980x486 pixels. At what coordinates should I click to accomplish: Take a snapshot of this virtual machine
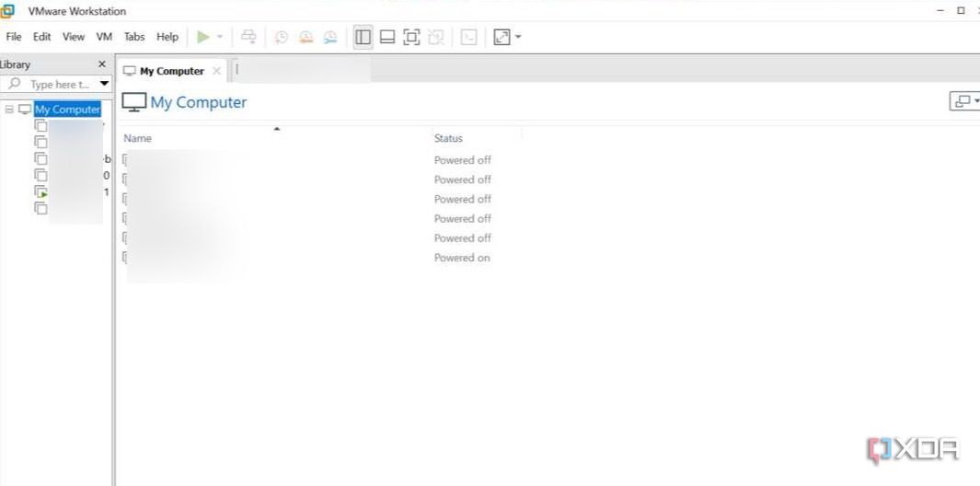pos(282,38)
